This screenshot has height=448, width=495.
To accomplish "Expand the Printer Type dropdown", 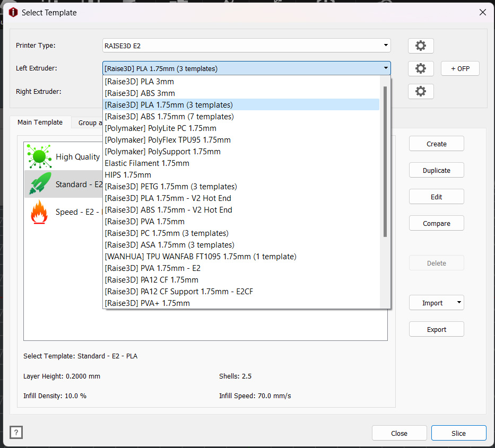I will (x=386, y=46).
